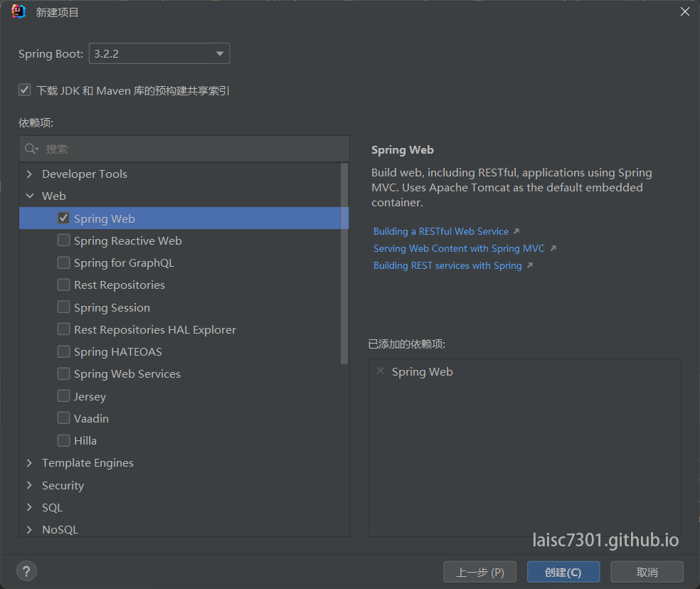This screenshot has height=589, width=700.
Task: Check the Spring HATEOAS checkbox
Action: coord(63,351)
